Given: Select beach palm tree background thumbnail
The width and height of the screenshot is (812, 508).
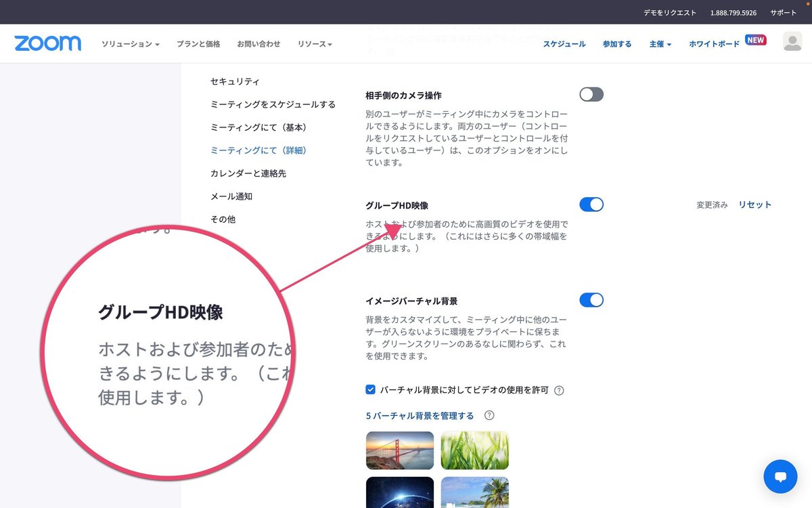Looking at the screenshot, I should (x=474, y=492).
